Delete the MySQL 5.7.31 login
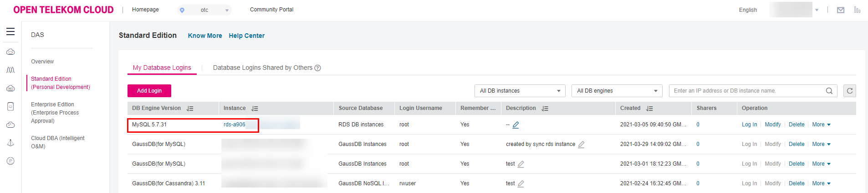This screenshot has height=193, width=868. [x=797, y=125]
